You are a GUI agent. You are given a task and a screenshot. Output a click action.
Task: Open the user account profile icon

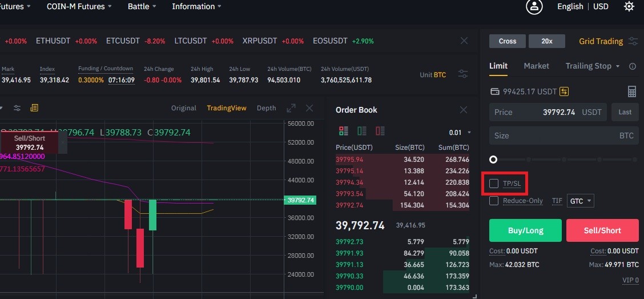coord(534,7)
